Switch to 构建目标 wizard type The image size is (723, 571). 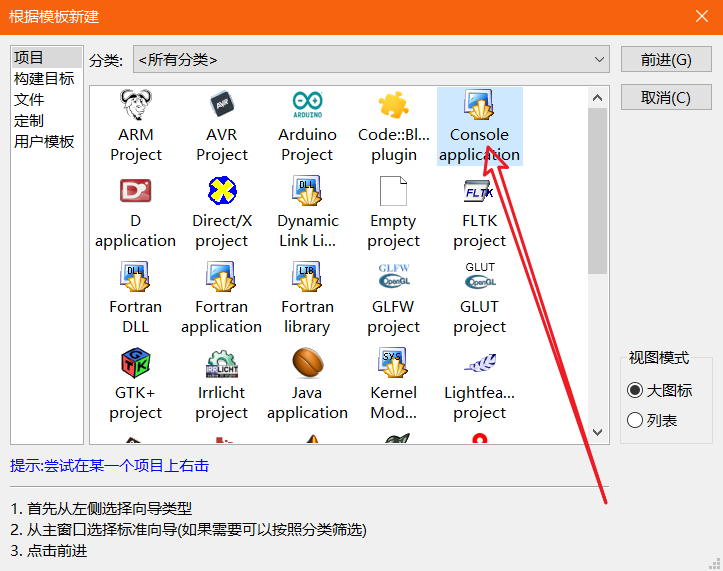[47, 78]
